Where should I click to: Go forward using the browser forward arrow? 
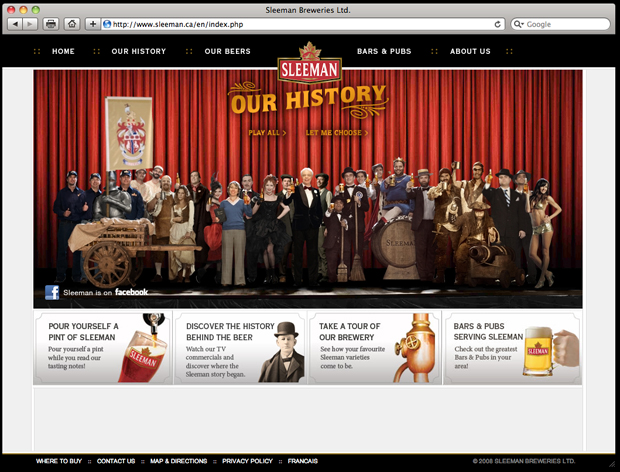tap(30, 24)
